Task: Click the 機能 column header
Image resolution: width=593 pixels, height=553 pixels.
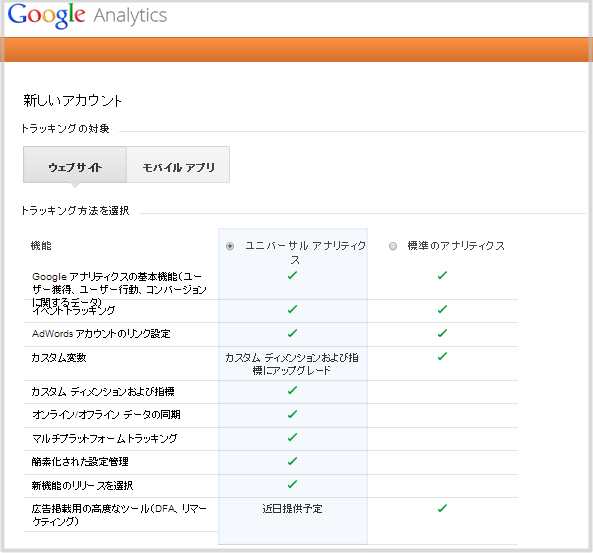Action: [41, 246]
